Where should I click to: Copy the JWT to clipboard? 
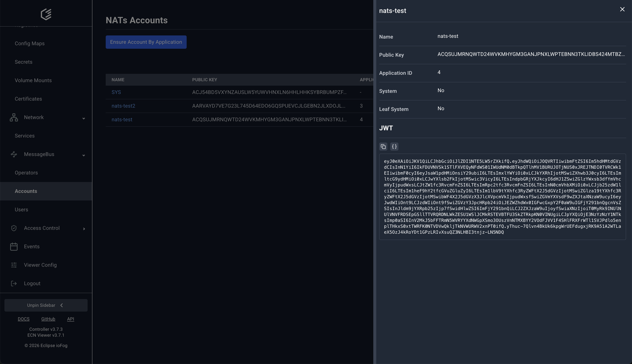[x=383, y=147]
